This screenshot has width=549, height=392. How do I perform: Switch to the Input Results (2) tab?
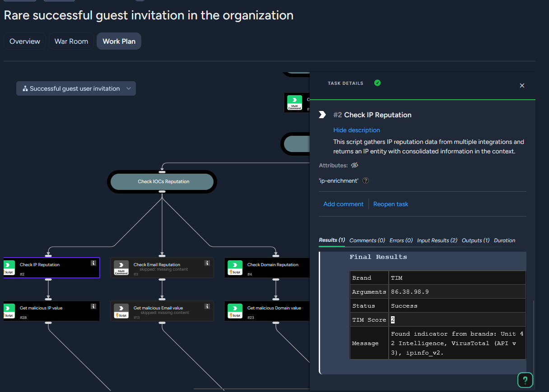click(x=437, y=240)
